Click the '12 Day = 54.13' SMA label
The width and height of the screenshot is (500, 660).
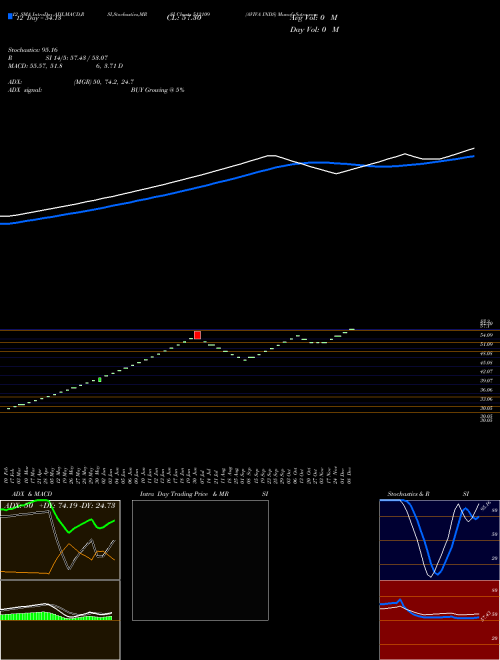pos(38,18)
